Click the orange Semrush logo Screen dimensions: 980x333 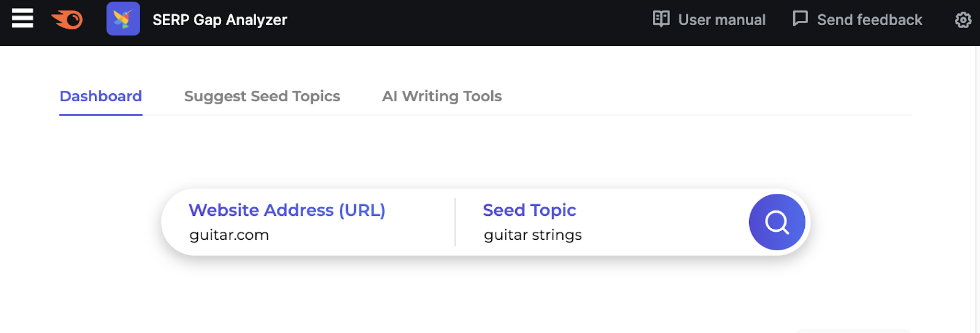click(67, 20)
